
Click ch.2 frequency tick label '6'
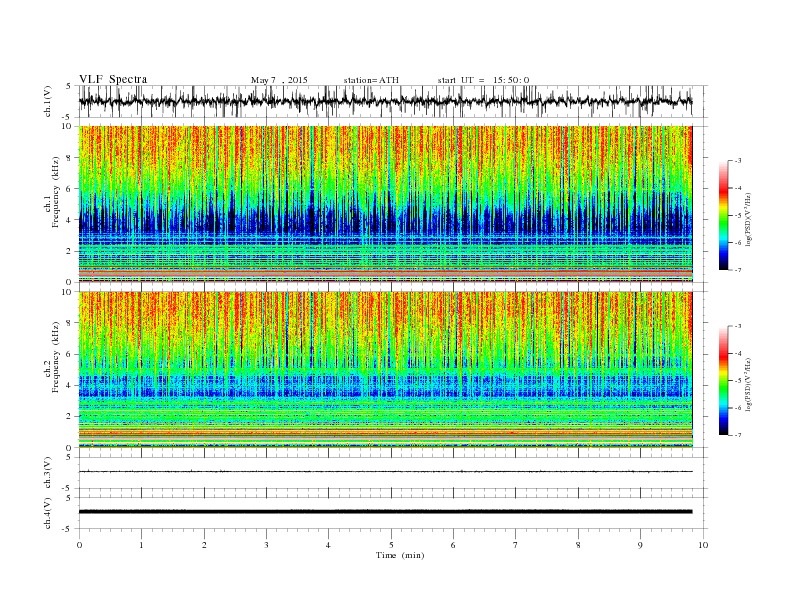tap(69, 354)
